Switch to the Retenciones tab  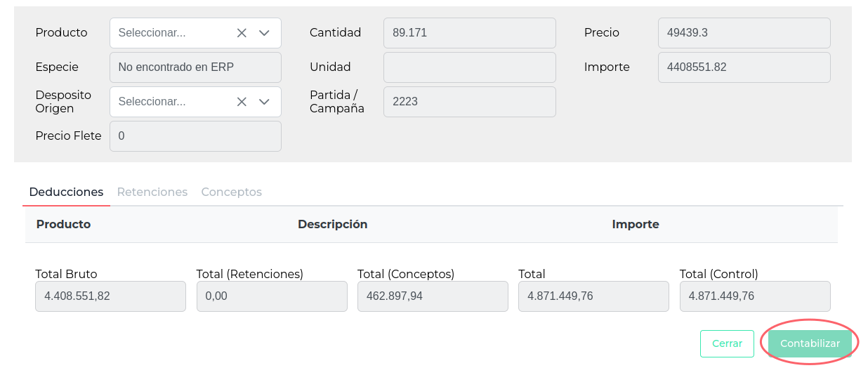click(152, 192)
